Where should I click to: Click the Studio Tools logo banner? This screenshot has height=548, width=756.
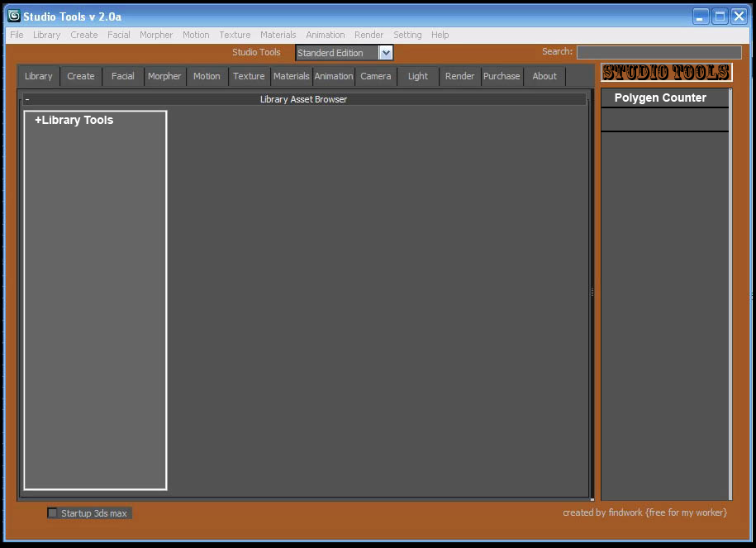[666, 73]
